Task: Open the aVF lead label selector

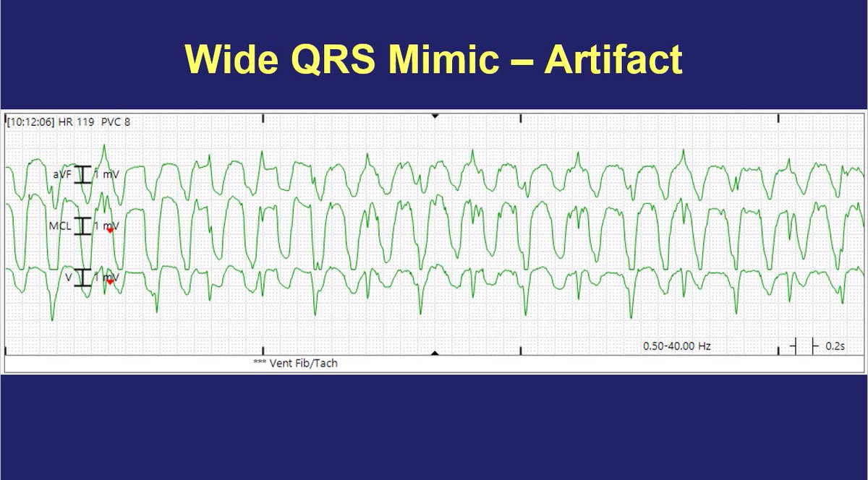Action: pos(61,173)
